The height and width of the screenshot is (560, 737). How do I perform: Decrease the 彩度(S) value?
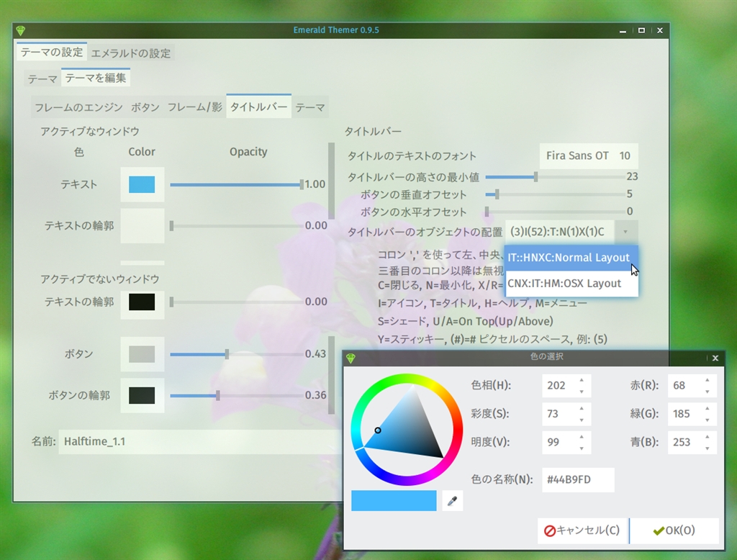[582, 420]
